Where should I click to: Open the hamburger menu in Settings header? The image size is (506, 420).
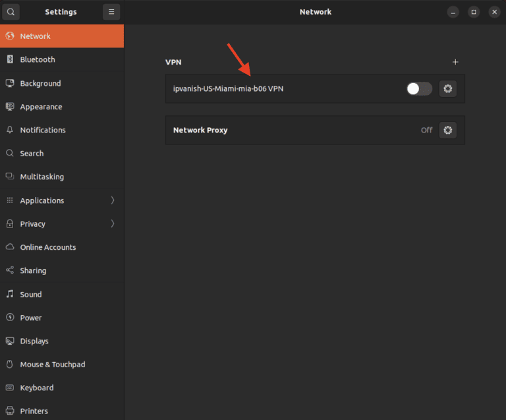111,12
